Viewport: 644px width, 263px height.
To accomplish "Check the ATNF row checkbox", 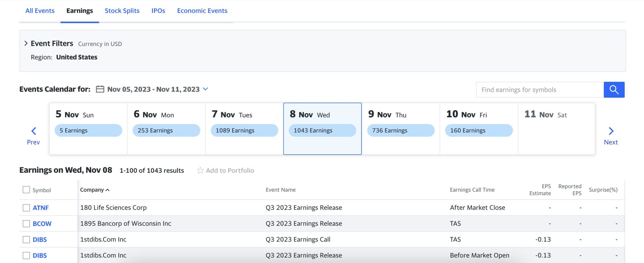I will (x=26, y=208).
